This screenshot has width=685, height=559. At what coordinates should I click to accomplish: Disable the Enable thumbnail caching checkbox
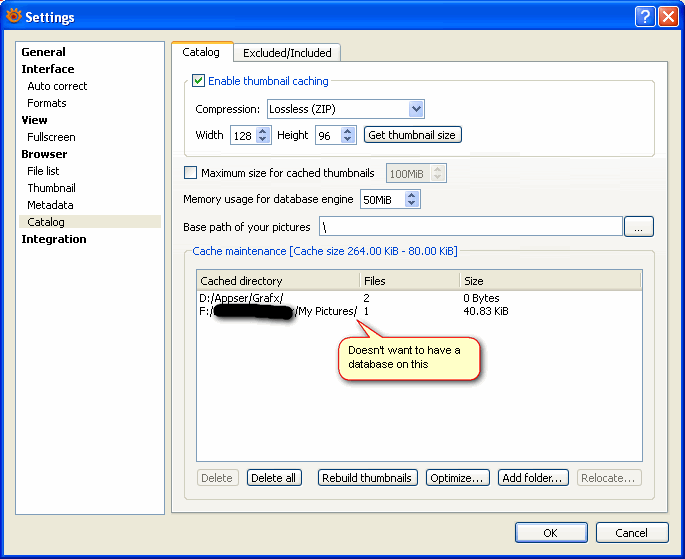coord(199,81)
